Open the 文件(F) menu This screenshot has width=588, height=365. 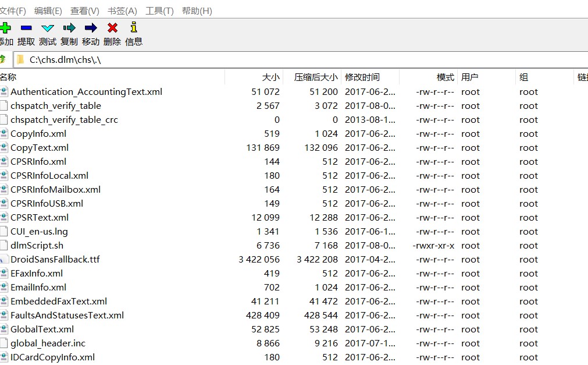tap(13, 11)
